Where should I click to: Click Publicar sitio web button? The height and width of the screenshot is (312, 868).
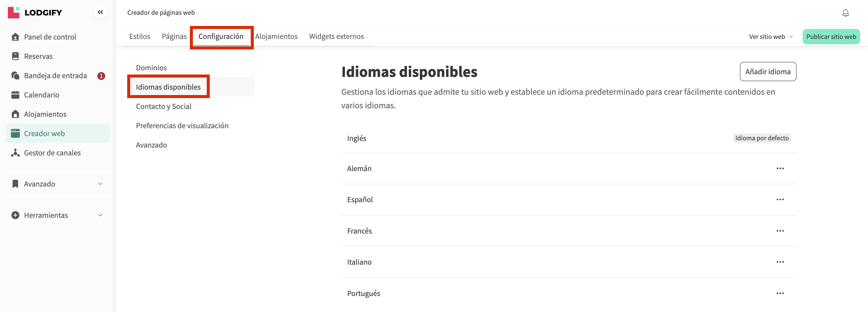coord(831,37)
